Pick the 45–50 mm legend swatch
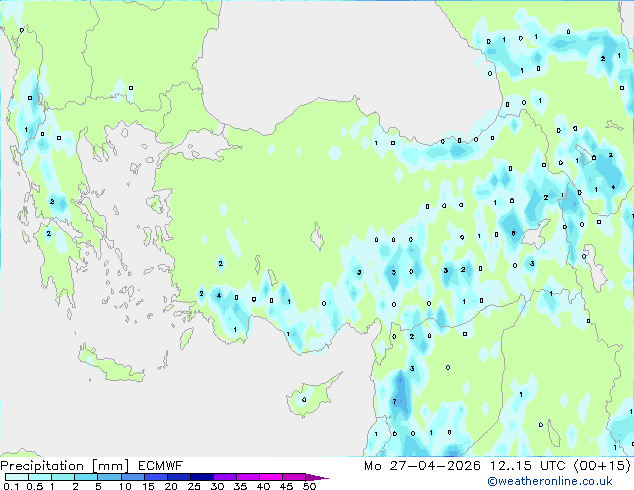The width and height of the screenshot is (634, 490). click(x=294, y=477)
